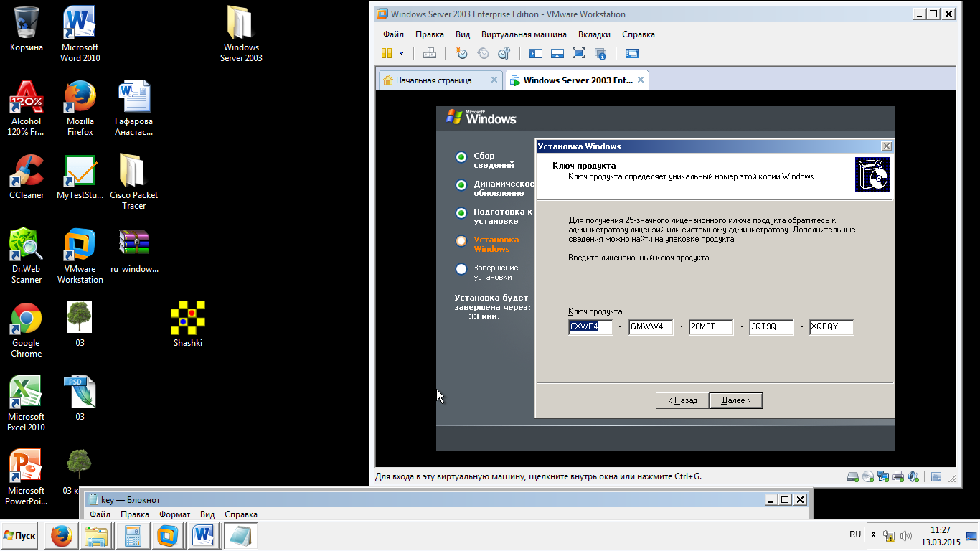Open the Файл menu in VMware
Screen dimensions: 980x551
(x=393, y=34)
